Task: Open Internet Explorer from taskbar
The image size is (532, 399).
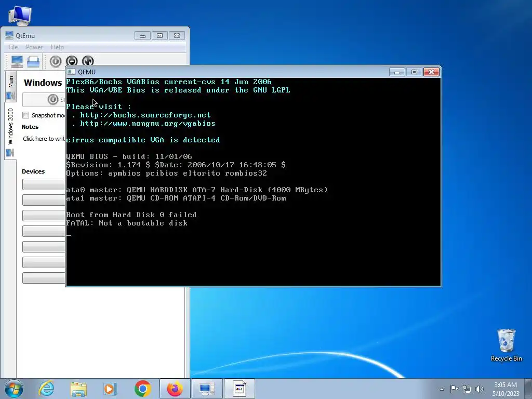Action: (46, 389)
